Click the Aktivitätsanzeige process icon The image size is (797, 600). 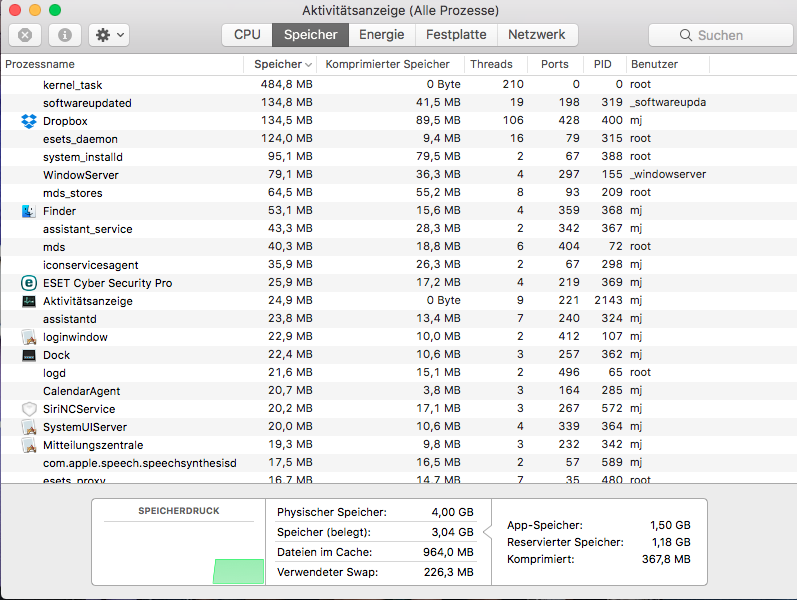pyautogui.click(x=29, y=301)
